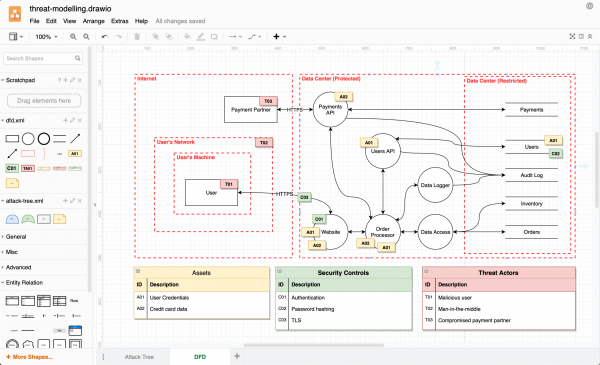
Task: Select the green OR gate shape
Action: (x=28, y=219)
